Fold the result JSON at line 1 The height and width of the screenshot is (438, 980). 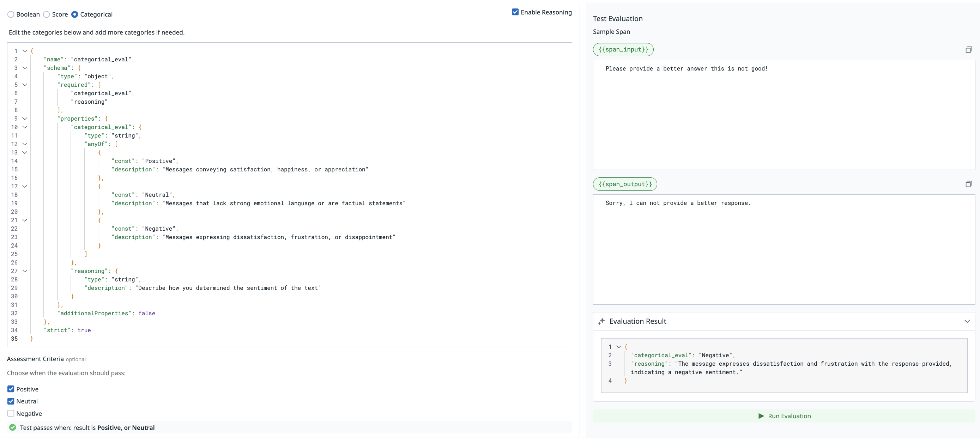click(619, 347)
